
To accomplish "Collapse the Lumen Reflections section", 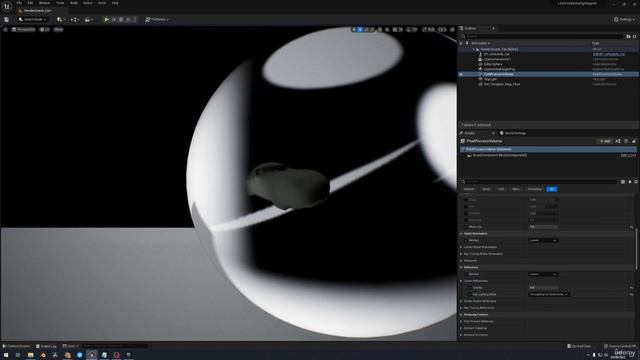I will [x=462, y=281].
